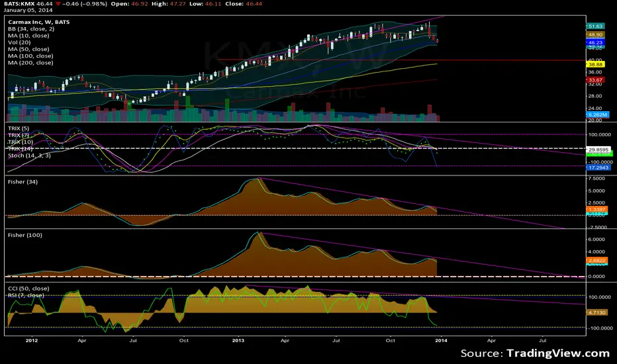Select the MA (100, close) indicator label
Image resolution: width=617 pixels, height=364 pixels.
[x=30, y=56]
